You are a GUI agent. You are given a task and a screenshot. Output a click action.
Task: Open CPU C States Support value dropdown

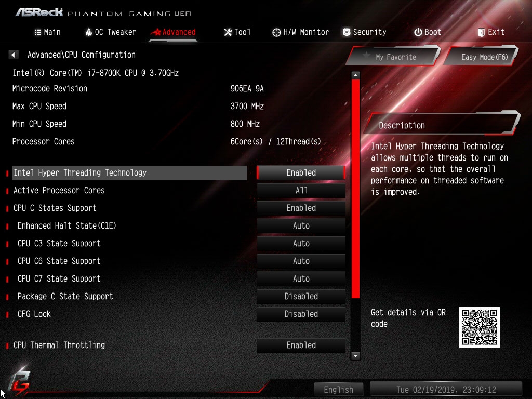pos(301,208)
